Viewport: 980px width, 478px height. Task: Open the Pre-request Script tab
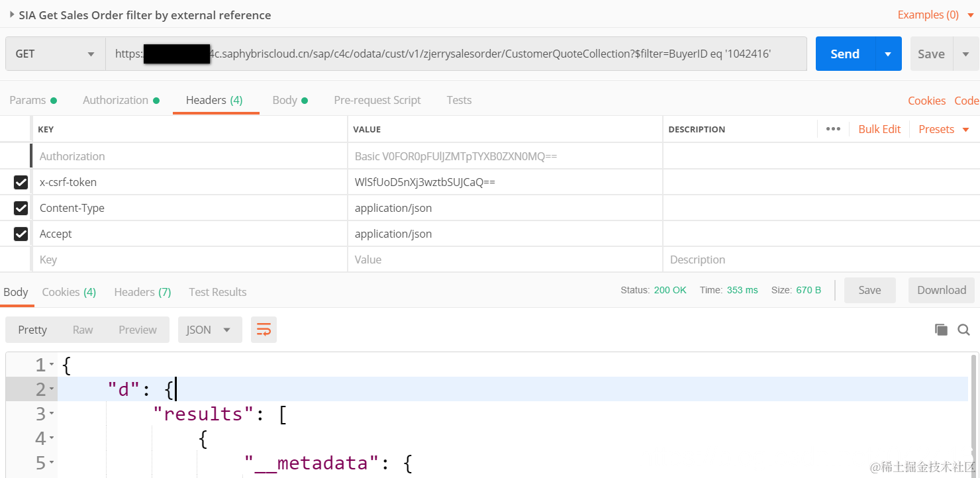(377, 100)
